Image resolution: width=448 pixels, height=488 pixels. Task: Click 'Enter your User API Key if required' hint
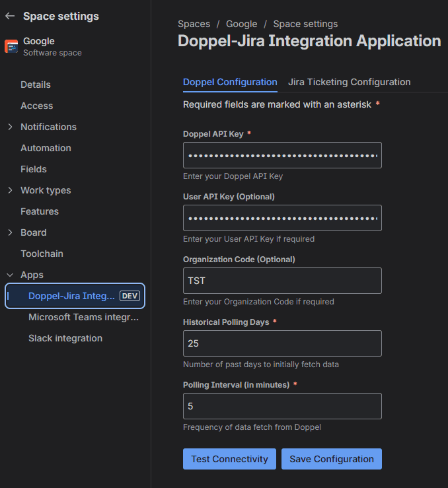click(x=248, y=239)
